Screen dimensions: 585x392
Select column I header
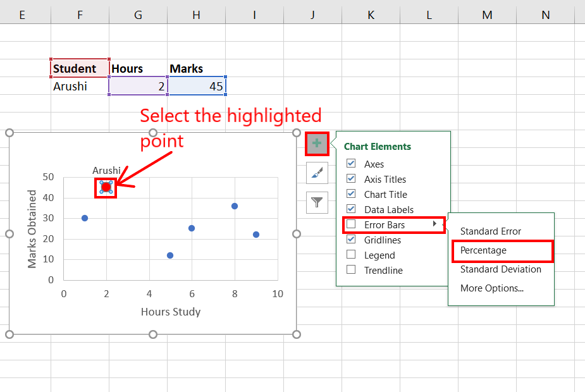tap(254, 15)
